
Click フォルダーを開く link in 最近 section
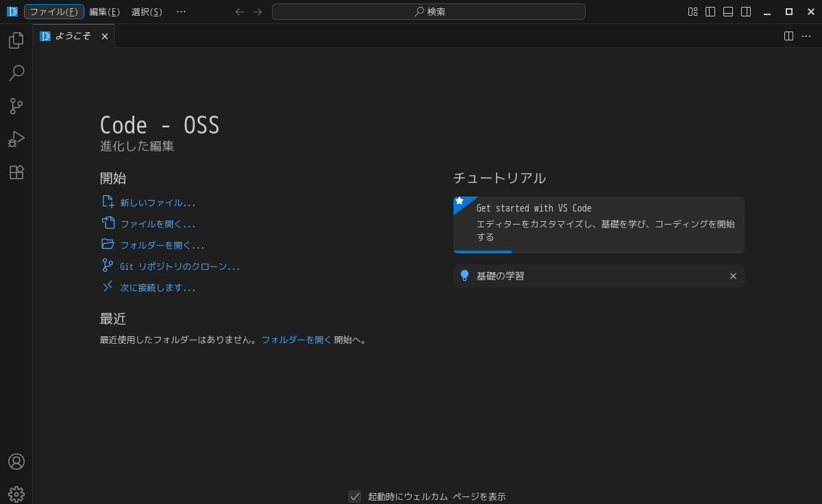[x=297, y=340]
